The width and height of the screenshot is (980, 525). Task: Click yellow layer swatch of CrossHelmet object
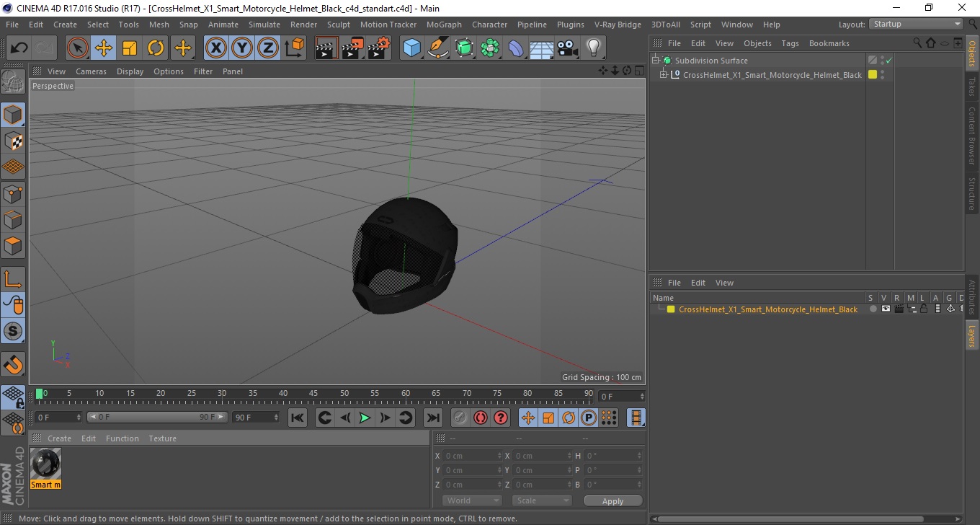873,74
